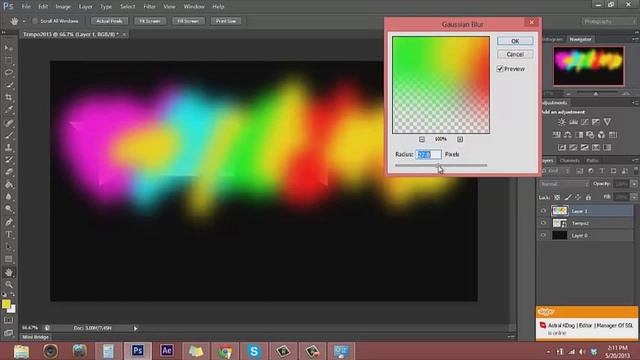This screenshot has height=360, width=640.
Task: Click the Navigator zoom slider
Action: 596,94
